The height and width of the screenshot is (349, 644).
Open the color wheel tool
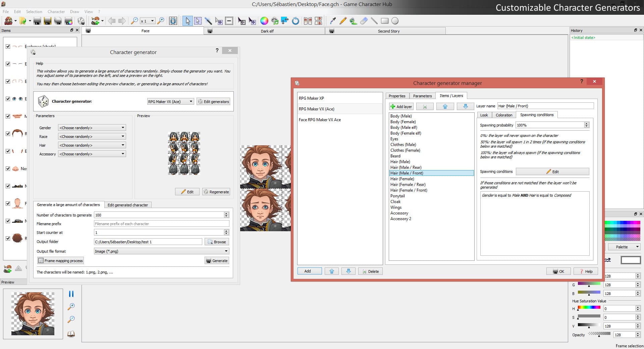(x=265, y=21)
